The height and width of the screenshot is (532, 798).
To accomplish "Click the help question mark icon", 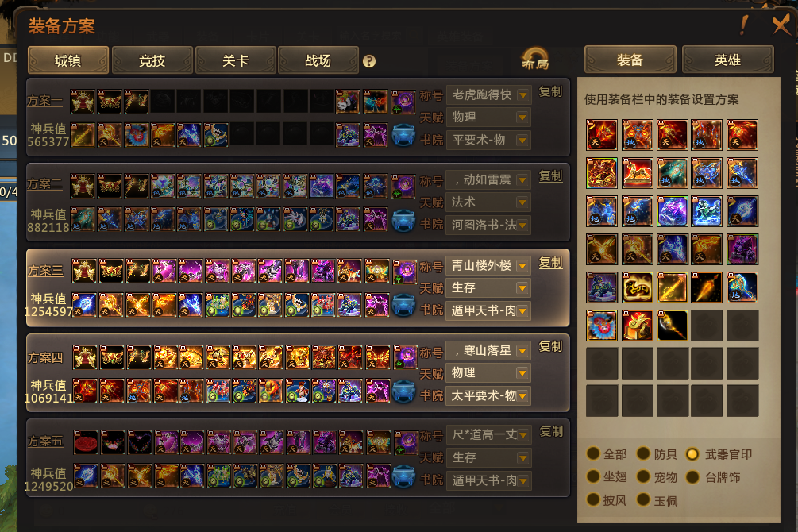I will (x=369, y=61).
